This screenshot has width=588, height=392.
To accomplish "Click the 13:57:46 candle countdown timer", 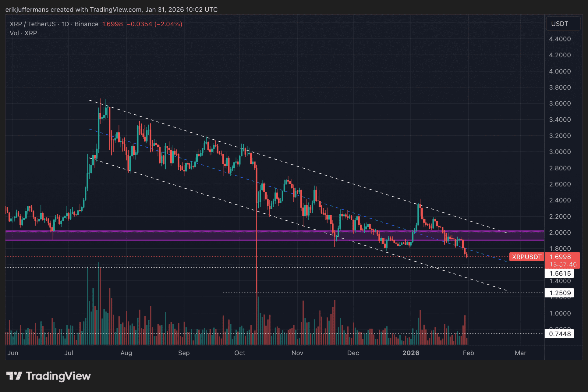I will tap(563, 264).
